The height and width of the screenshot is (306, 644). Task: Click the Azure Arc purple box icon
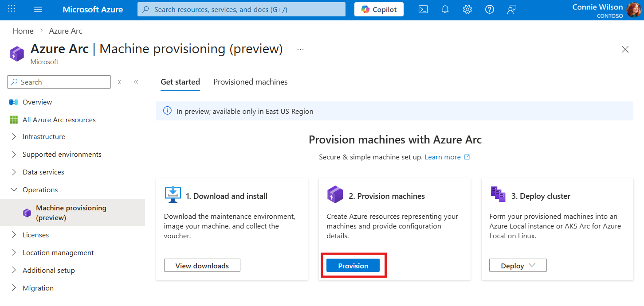17,54
